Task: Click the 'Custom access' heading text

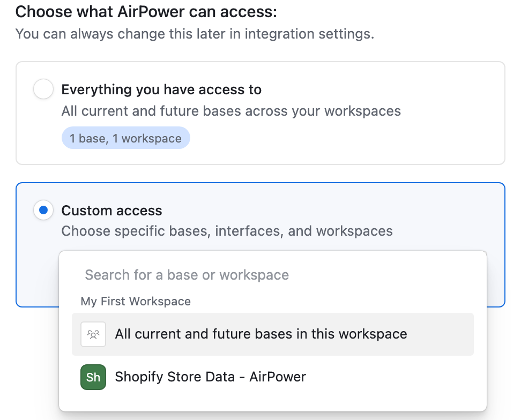Action: [111, 211]
